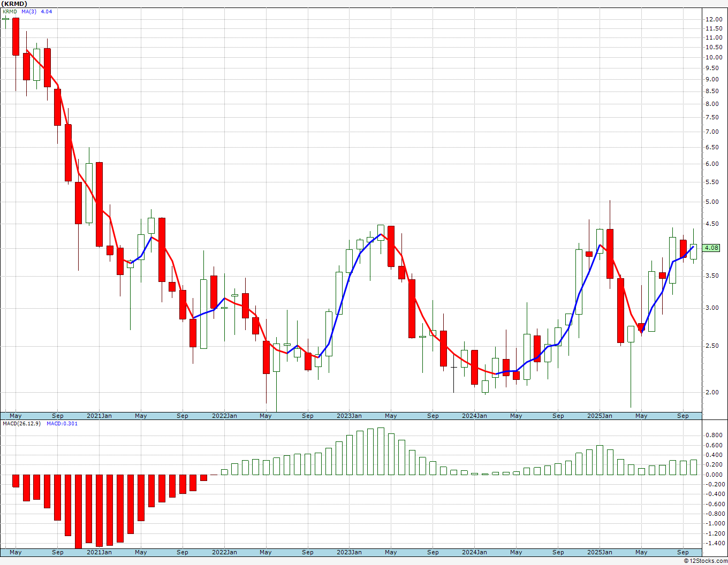
Task: Select the 6.00 price axis label
Action: (712, 164)
